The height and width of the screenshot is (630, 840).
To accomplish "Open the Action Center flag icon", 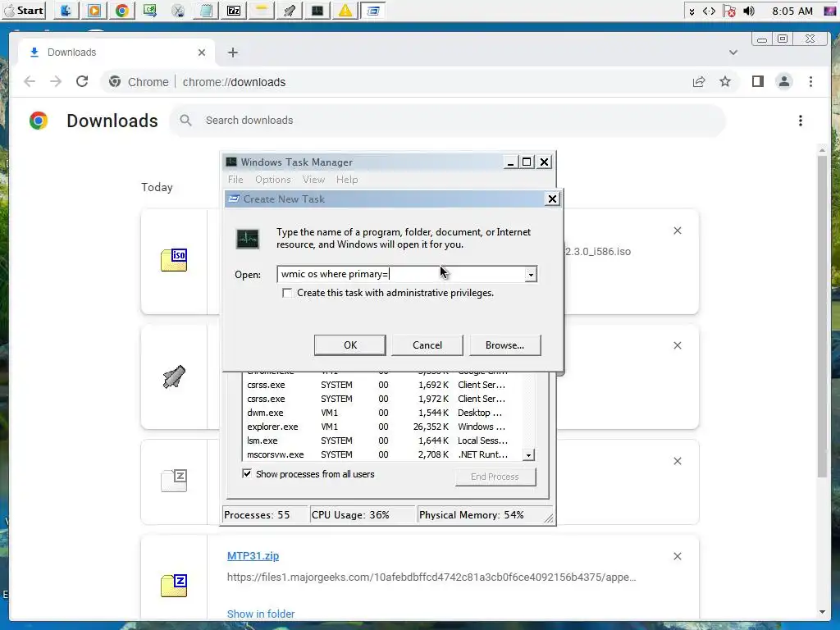I will click(728, 11).
